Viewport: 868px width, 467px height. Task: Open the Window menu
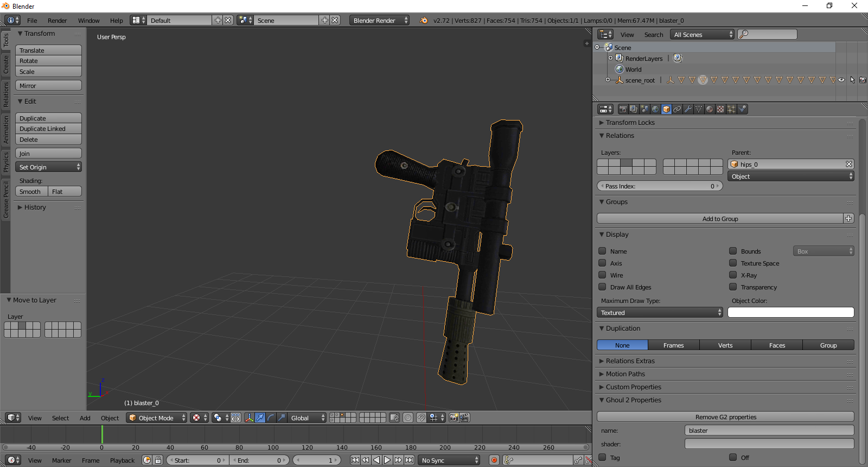pyautogui.click(x=88, y=21)
